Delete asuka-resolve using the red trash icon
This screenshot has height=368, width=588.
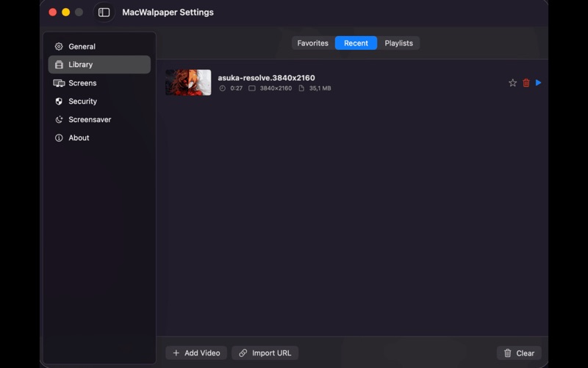click(526, 82)
